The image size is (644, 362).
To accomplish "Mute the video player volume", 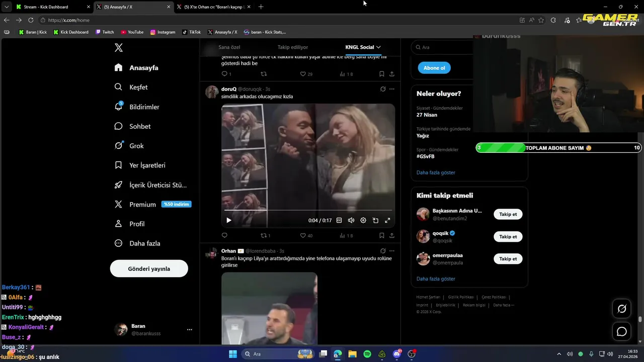I will 351,220.
